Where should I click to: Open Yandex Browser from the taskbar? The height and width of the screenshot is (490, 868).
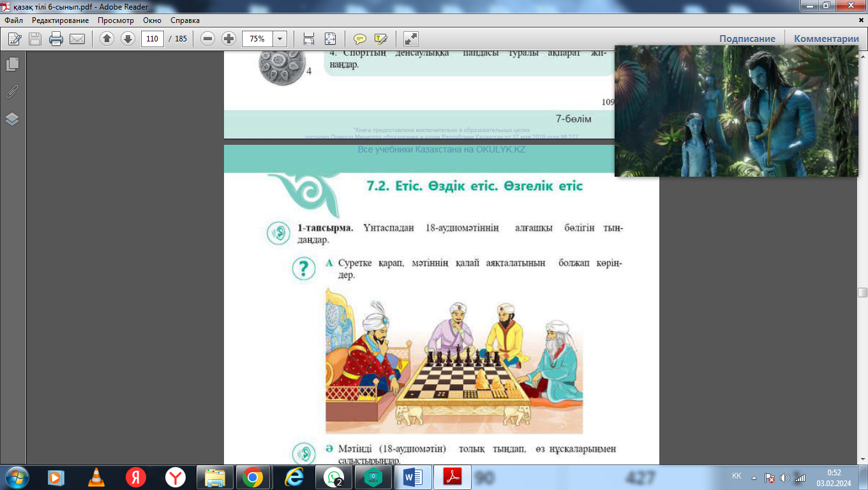coord(175,477)
